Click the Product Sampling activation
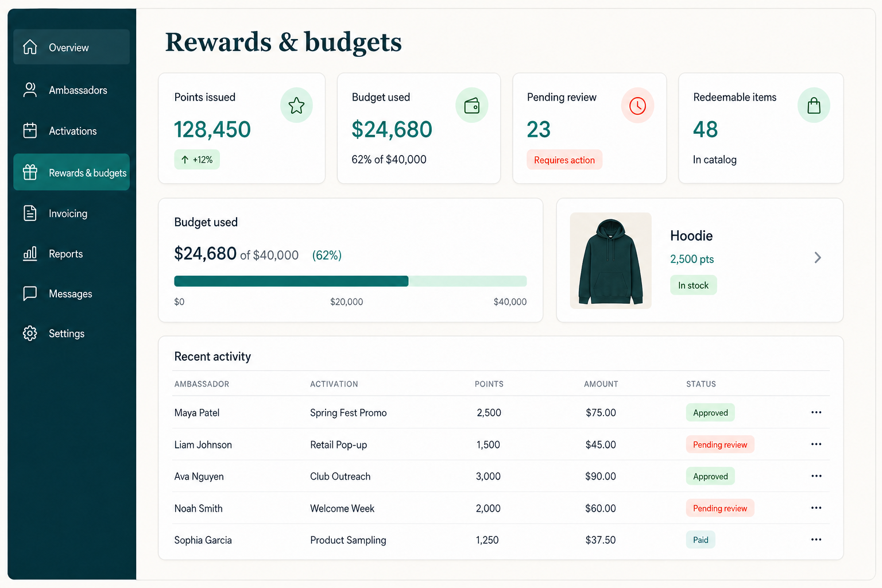 (x=348, y=540)
